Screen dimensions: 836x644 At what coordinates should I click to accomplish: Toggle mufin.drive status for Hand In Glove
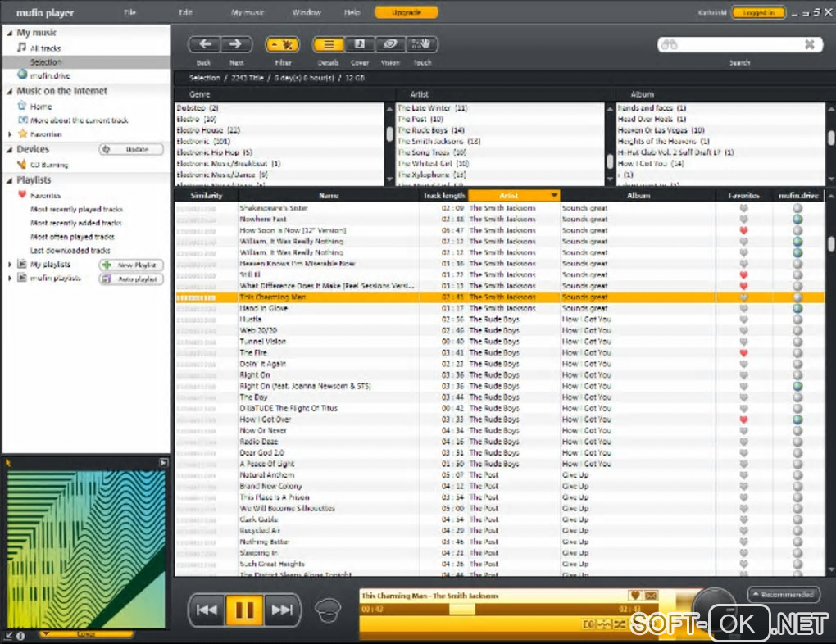pyautogui.click(x=797, y=308)
